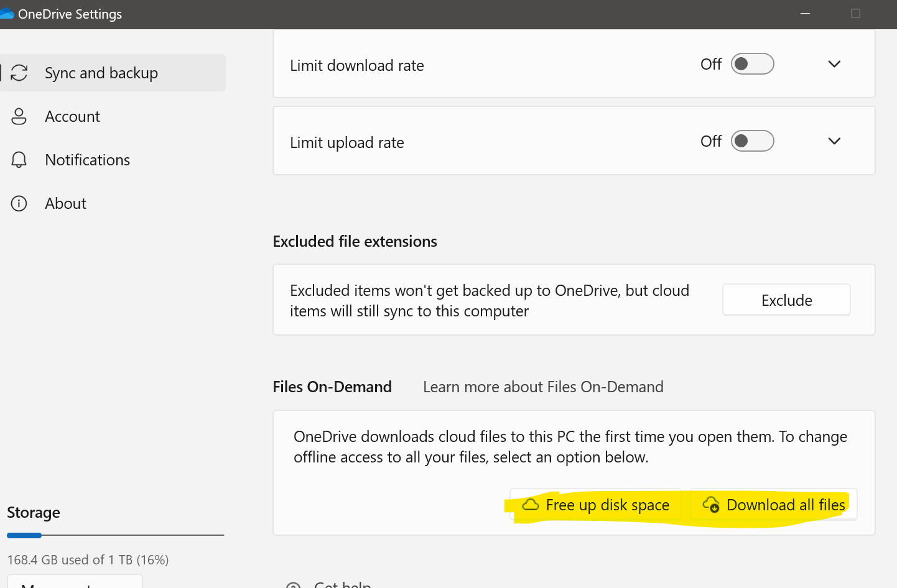Viewport: 897px width, 588px height.
Task: Open Learn more about Files On-Demand
Action: click(542, 387)
